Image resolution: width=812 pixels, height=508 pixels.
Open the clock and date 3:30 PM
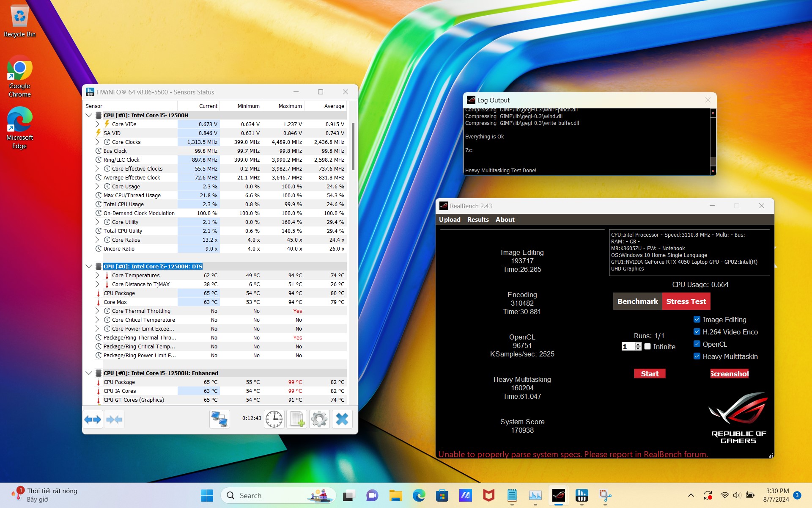(x=776, y=495)
